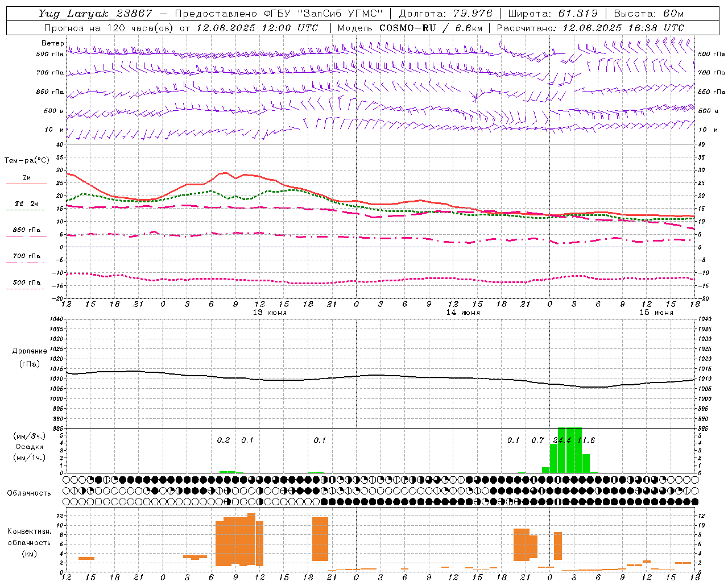This screenshot has width=728, height=582.
Task: Click the Тем-ра(°C) axis title
Action: pos(27,161)
